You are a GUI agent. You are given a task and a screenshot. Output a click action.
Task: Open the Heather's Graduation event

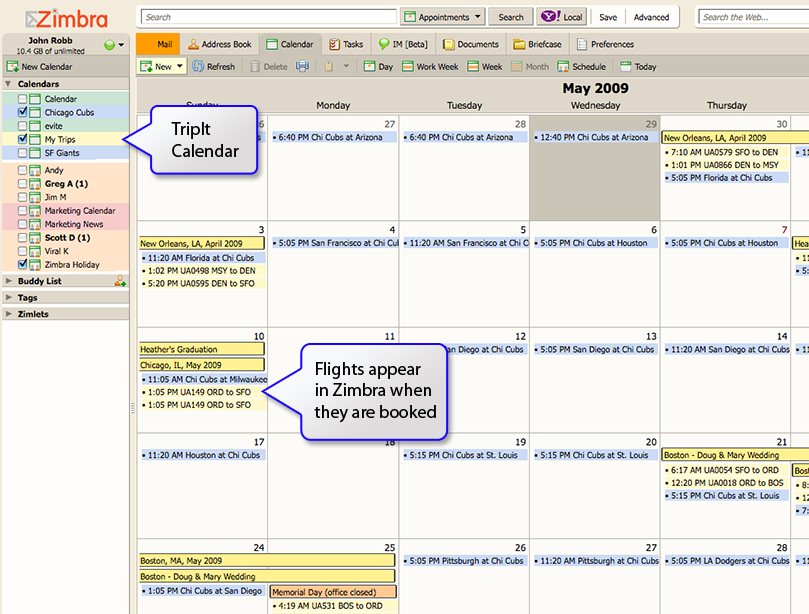click(202, 349)
